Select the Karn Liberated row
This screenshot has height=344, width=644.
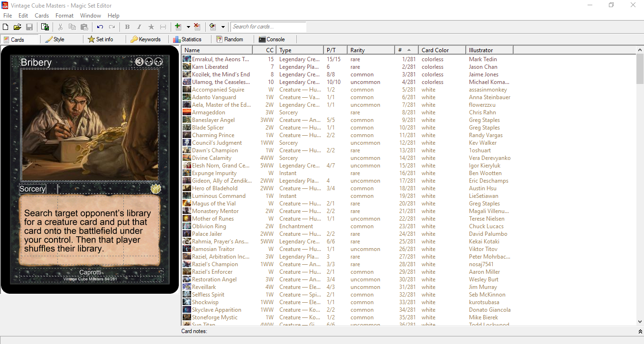pyautogui.click(x=409, y=67)
